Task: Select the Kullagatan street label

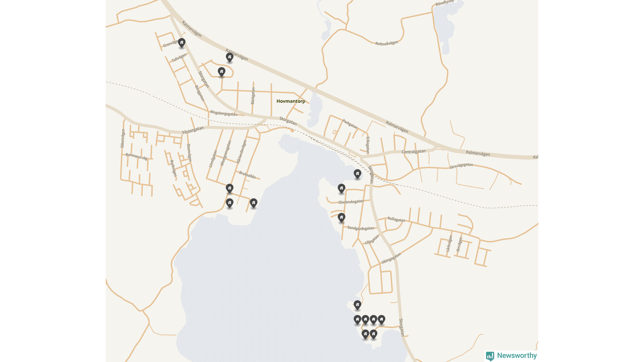Action: pos(396,219)
